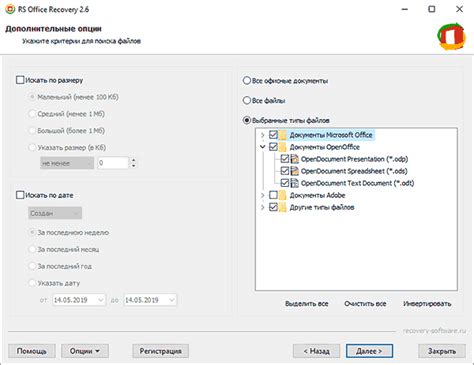Image resolution: width=474 pixels, height=365 pixels.
Task: Expand the Другие типы файлов tree node
Action: click(263, 207)
